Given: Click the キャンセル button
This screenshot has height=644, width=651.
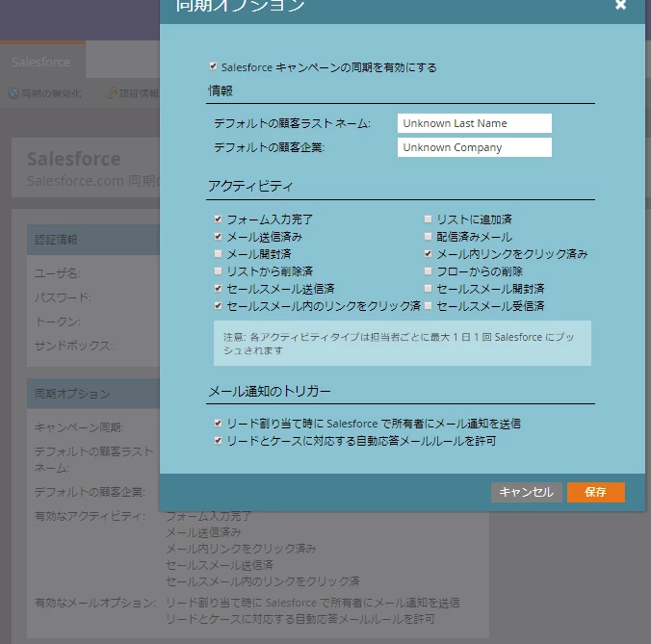Looking at the screenshot, I should tap(526, 492).
